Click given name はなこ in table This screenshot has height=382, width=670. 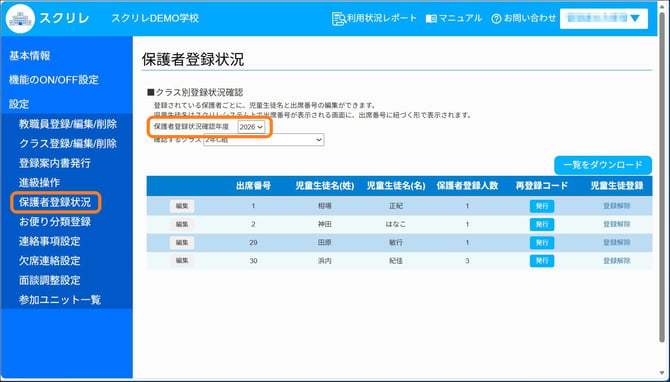pos(396,224)
